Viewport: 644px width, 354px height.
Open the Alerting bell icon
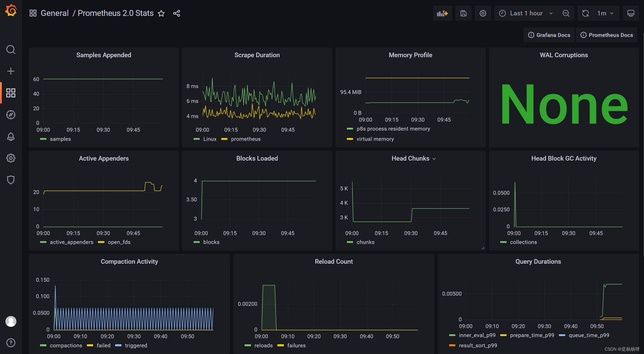point(11,136)
